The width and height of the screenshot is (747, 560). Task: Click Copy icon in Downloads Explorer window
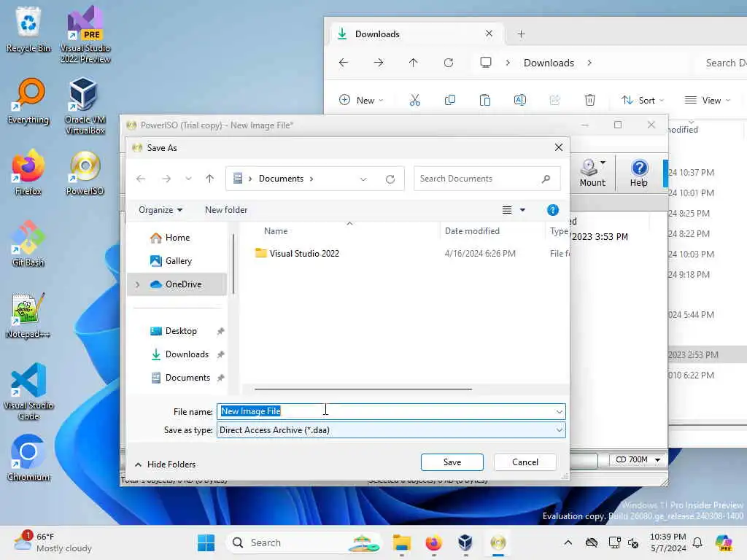pyautogui.click(x=449, y=100)
